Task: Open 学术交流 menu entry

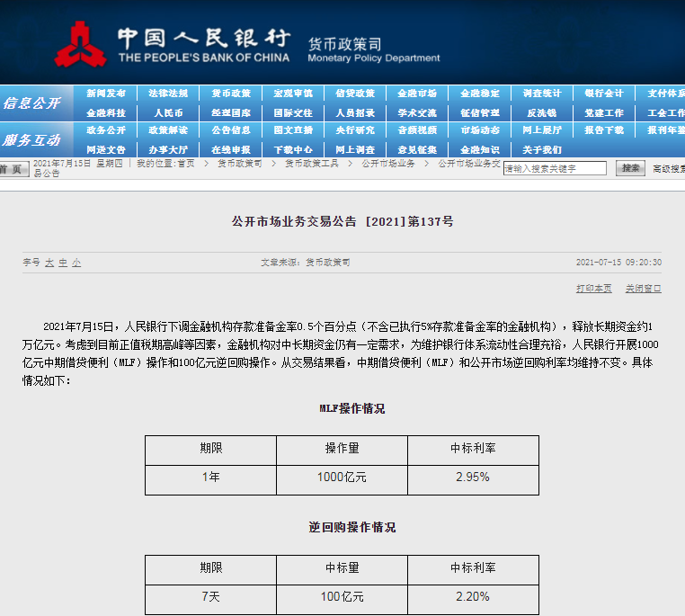Action: tap(417, 113)
